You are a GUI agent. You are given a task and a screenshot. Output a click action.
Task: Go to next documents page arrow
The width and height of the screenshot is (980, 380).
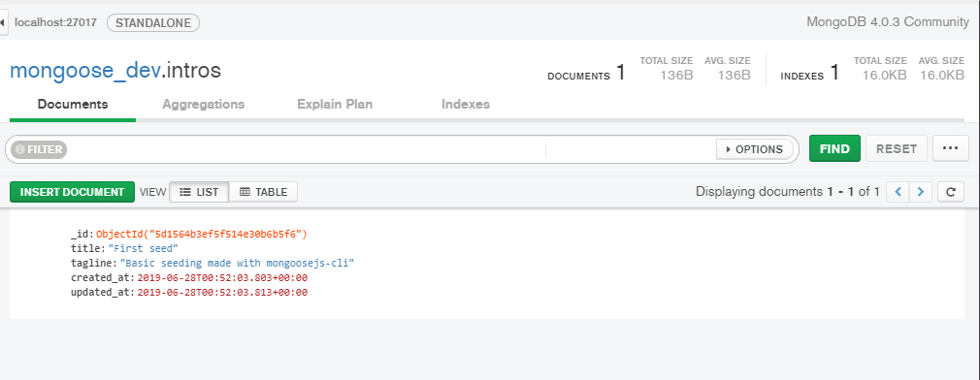pos(921,192)
